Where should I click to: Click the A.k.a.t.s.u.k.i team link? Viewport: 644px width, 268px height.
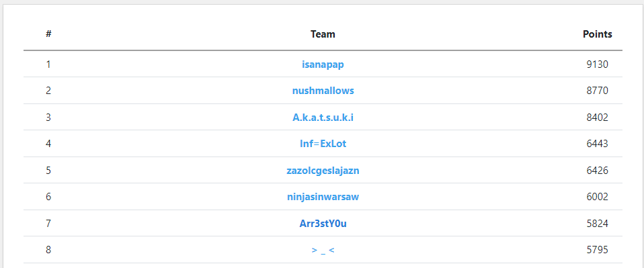point(323,118)
